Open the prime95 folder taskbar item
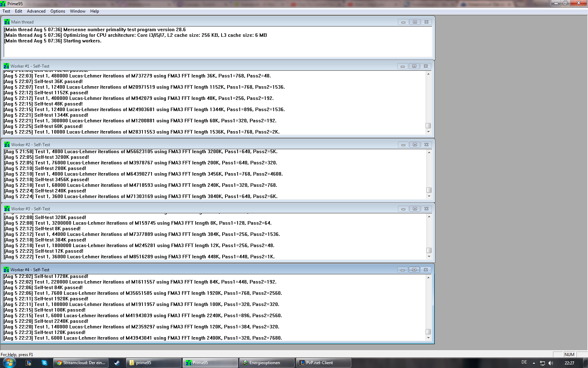 (154, 363)
